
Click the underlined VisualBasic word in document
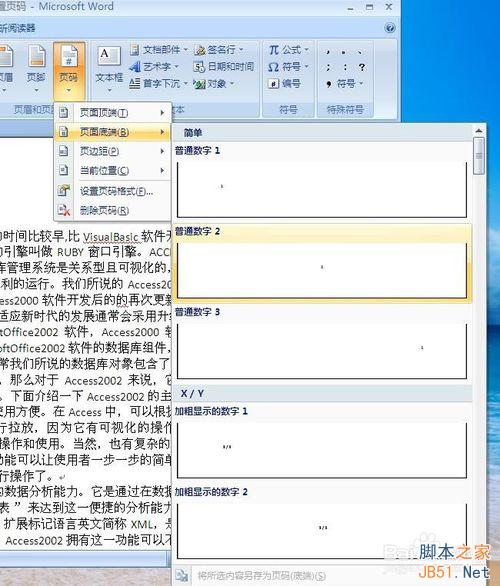111,237
